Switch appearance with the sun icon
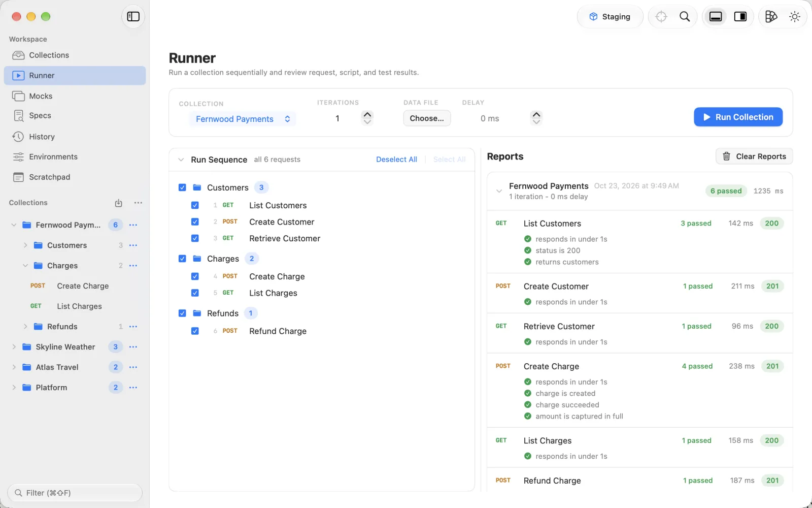 pos(795,17)
